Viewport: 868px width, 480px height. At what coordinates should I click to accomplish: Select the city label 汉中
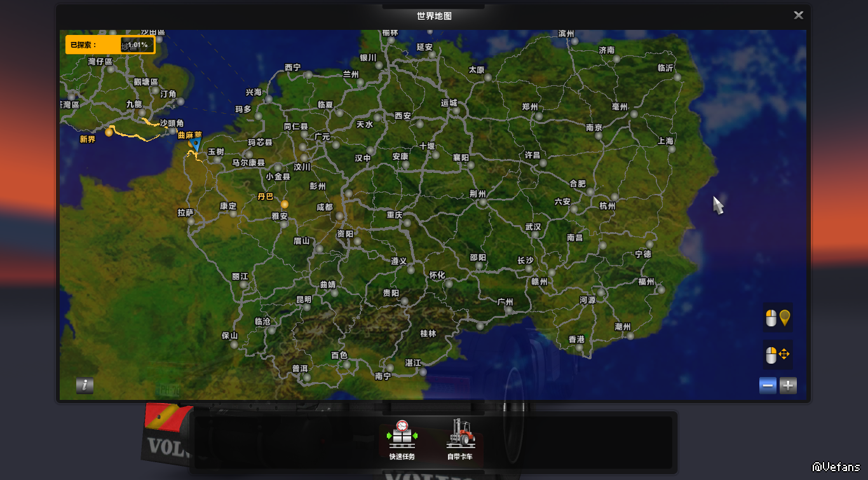click(x=362, y=158)
